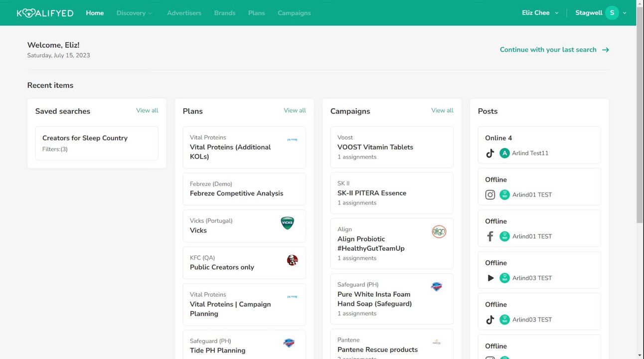Image resolution: width=644 pixels, height=359 pixels.
Task: Open the SK-II PITERA Essence campaign
Action: (x=392, y=193)
